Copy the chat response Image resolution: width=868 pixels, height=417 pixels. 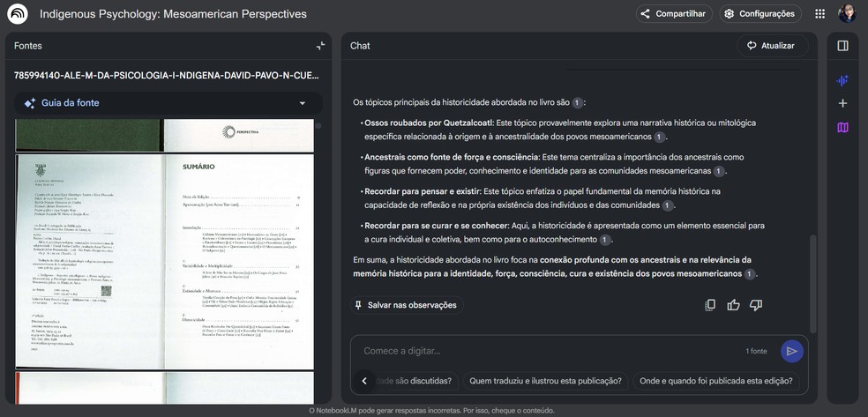tap(710, 305)
